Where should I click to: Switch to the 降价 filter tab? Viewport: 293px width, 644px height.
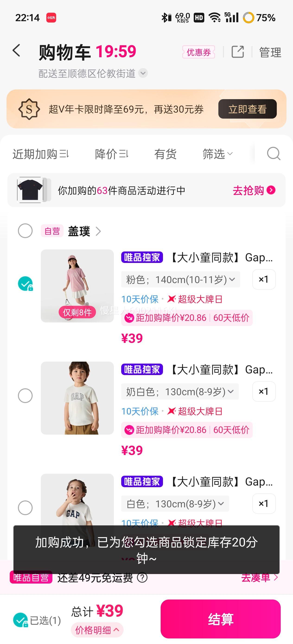point(111,154)
